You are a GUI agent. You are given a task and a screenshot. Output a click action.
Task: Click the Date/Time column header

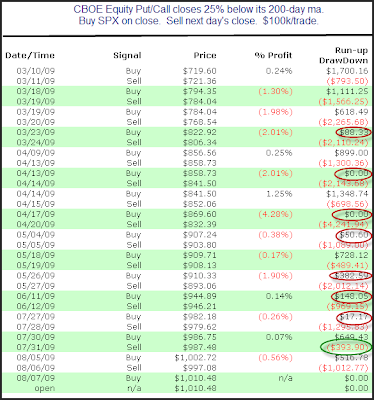click(x=30, y=55)
